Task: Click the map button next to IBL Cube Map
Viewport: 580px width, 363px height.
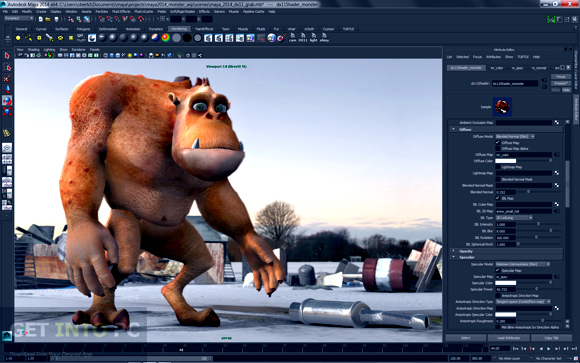Action: click(556, 204)
